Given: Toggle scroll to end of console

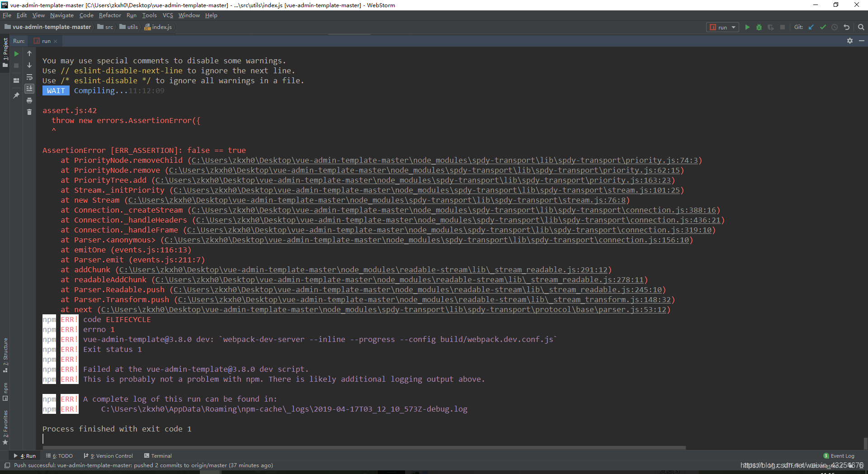Looking at the screenshot, I should (29, 89).
